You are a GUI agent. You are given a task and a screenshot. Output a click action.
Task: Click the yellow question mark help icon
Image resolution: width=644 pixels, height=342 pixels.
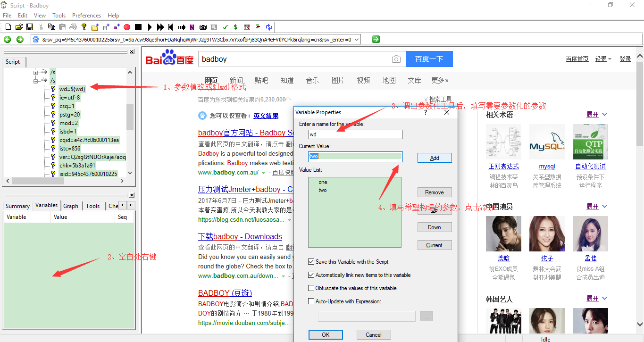click(84, 27)
